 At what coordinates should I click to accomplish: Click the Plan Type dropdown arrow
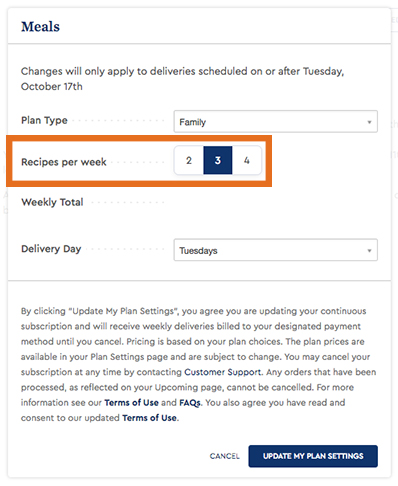pos(369,122)
